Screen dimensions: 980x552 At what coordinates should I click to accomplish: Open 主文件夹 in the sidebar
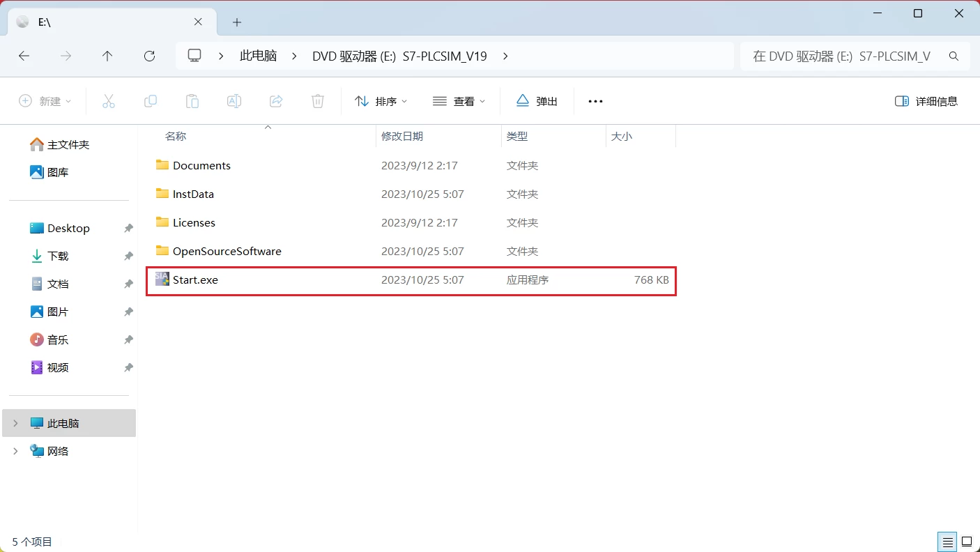point(68,144)
